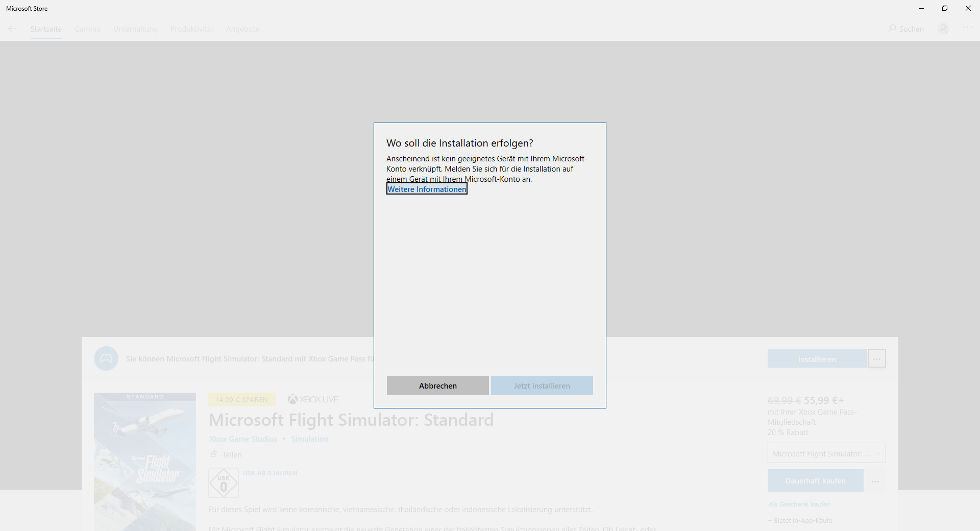
Task: Click the Suchen search button
Action: click(x=906, y=29)
